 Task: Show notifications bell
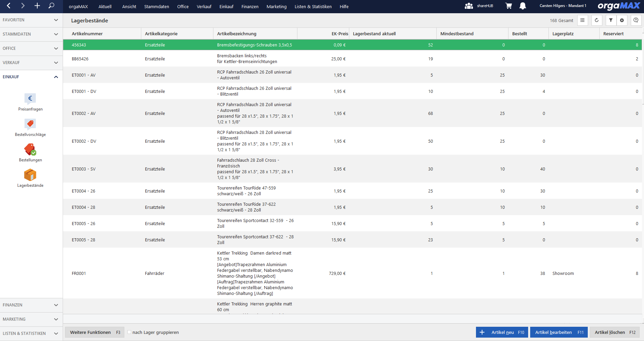coord(523,6)
